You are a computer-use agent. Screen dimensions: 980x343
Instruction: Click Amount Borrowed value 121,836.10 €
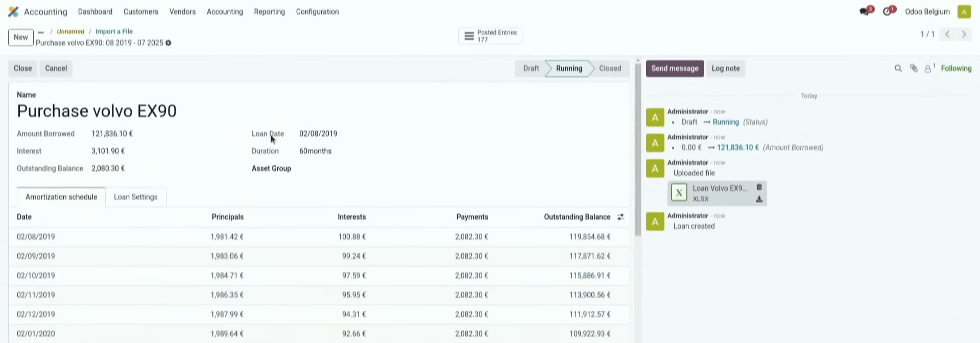coord(112,134)
